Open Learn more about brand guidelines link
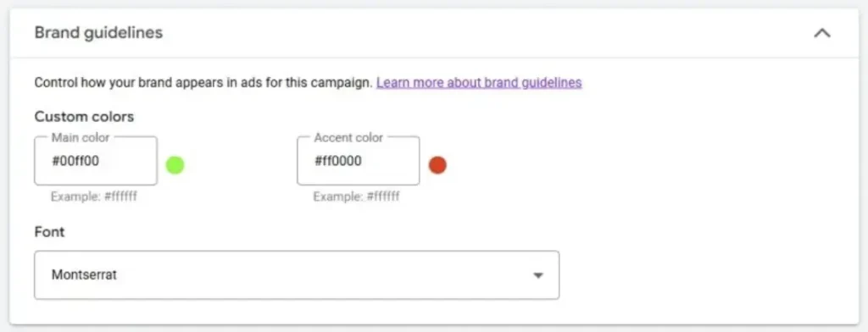The width and height of the screenshot is (868, 332). [479, 82]
